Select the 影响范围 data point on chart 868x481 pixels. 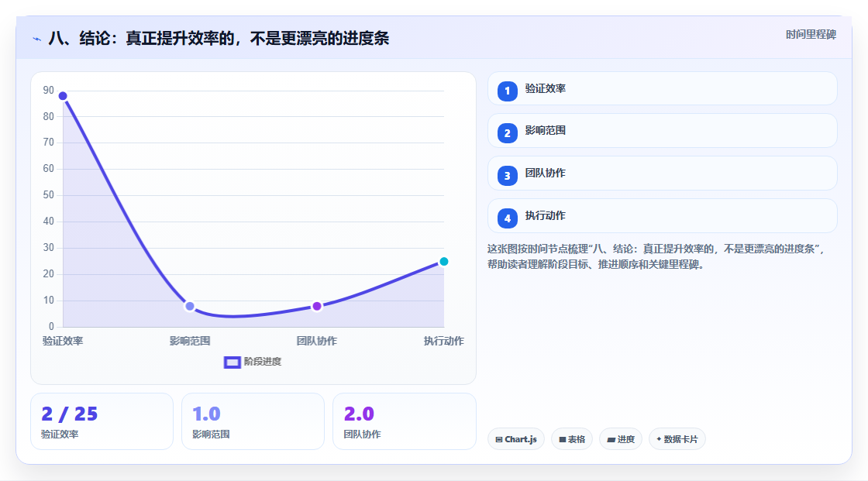point(190,306)
